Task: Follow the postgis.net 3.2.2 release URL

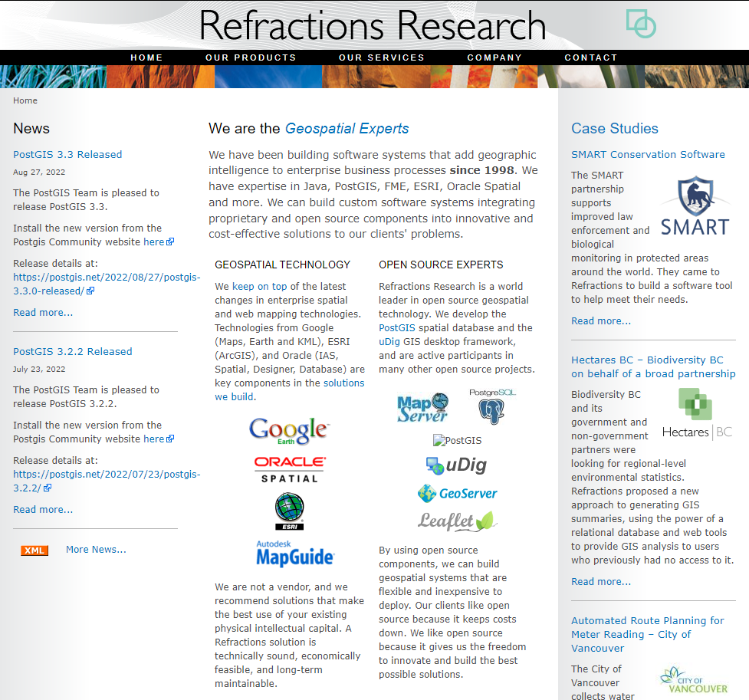Action: pyautogui.click(x=107, y=481)
